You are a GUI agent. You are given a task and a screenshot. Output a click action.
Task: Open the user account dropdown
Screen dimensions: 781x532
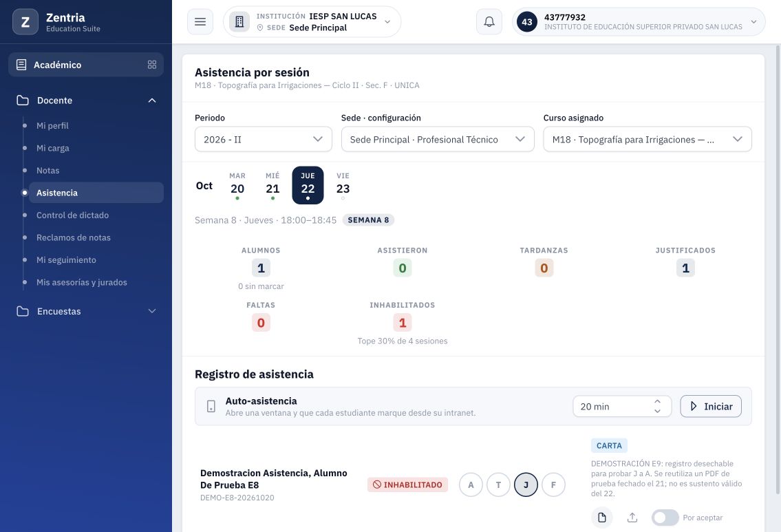(638, 22)
